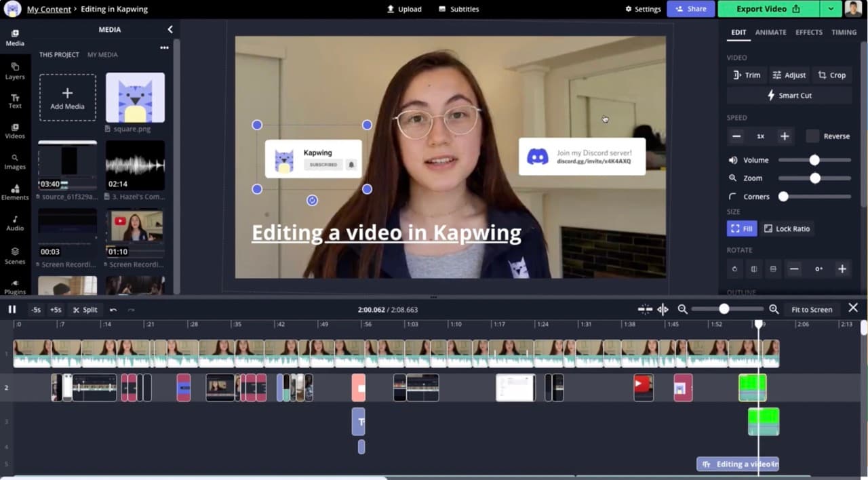The image size is (868, 480).
Task: Open media panel three-dot options
Action: pos(164,47)
